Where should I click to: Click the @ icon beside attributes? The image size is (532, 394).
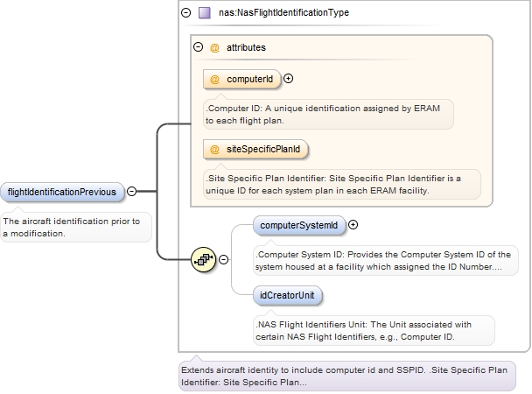point(214,47)
